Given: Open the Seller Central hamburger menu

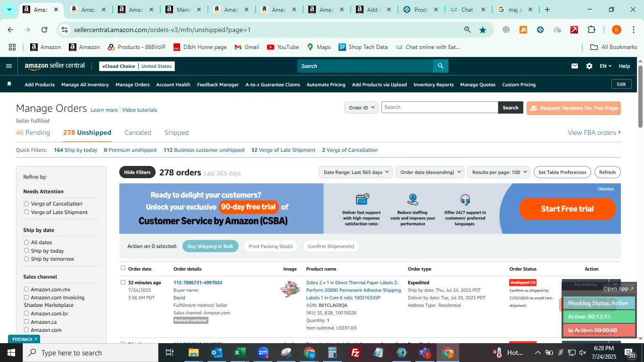Looking at the screenshot, I should coord(8,66).
